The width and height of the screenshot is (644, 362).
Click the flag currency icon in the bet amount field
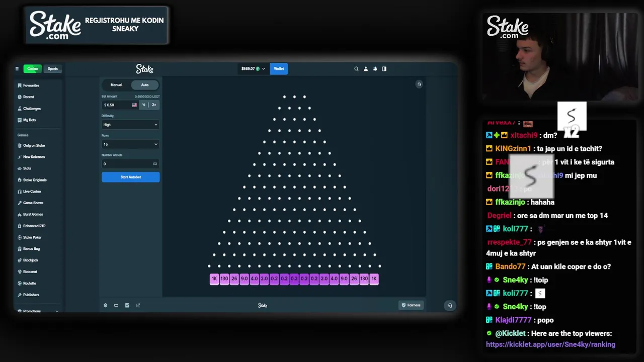pos(134,105)
